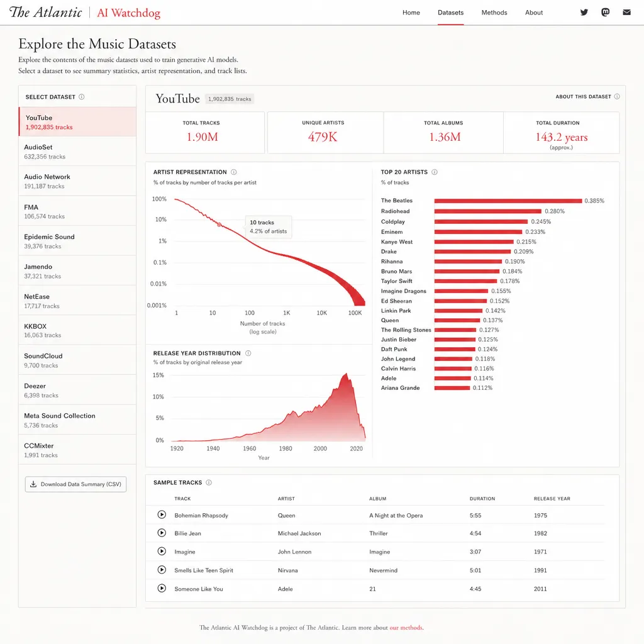Click info icon next to Select Dataset
644x644 pixels.
tap(81, 97)
